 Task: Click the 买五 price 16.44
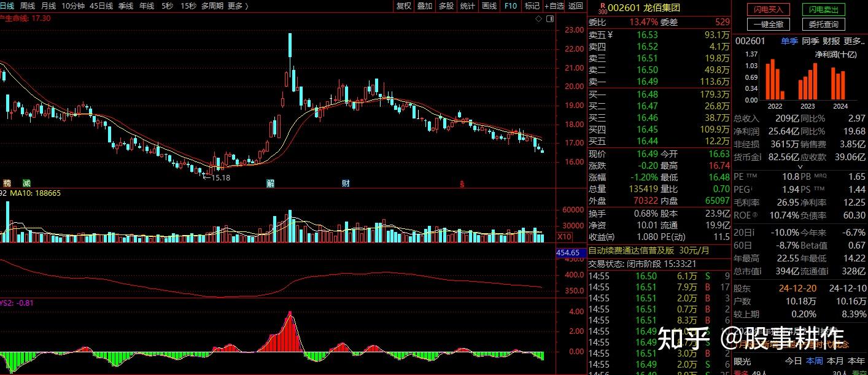tap(647, 141)
